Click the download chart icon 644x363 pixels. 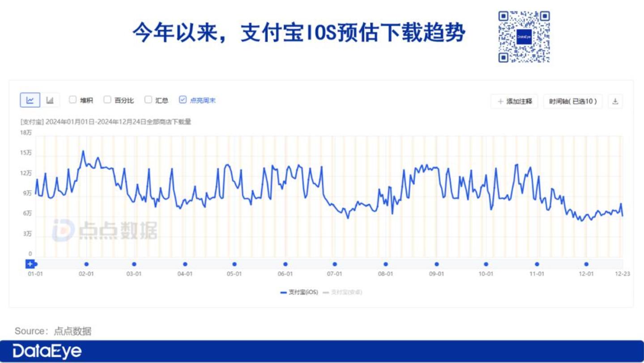coord(615,102)
